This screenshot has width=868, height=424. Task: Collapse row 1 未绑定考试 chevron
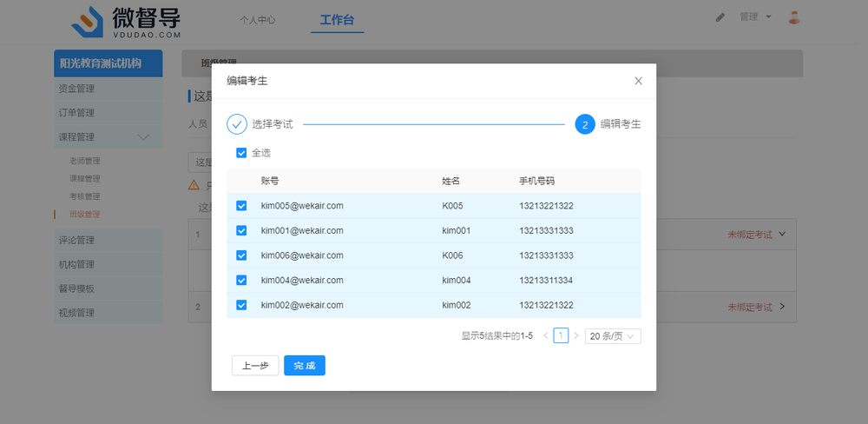(782, 234)
